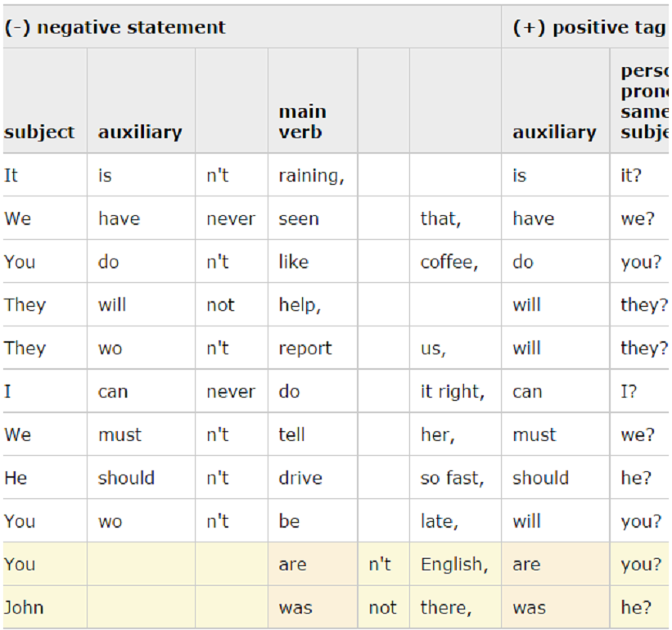
Task: Select the "seen" main verb cell
Action: (x=299, y=218)
